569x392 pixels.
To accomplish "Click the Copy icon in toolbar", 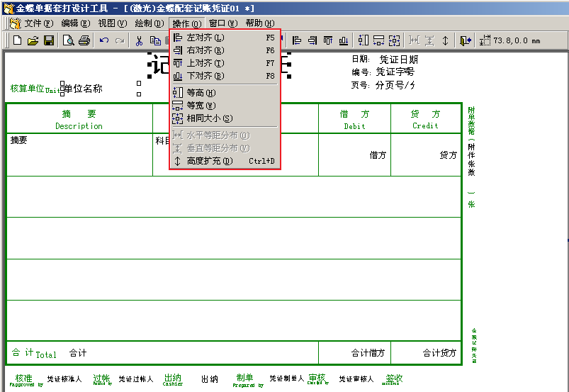I will pos(155,40).
